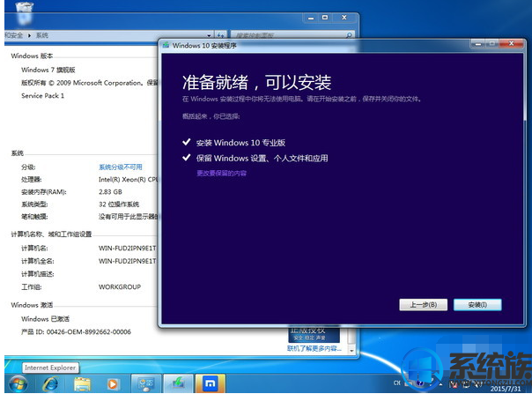Switch to Control Panel taskbar button

click(146, 383)
